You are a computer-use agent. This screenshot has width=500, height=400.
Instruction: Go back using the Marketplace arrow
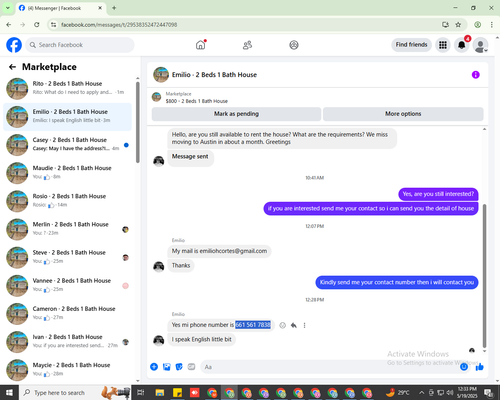point(12,67)
